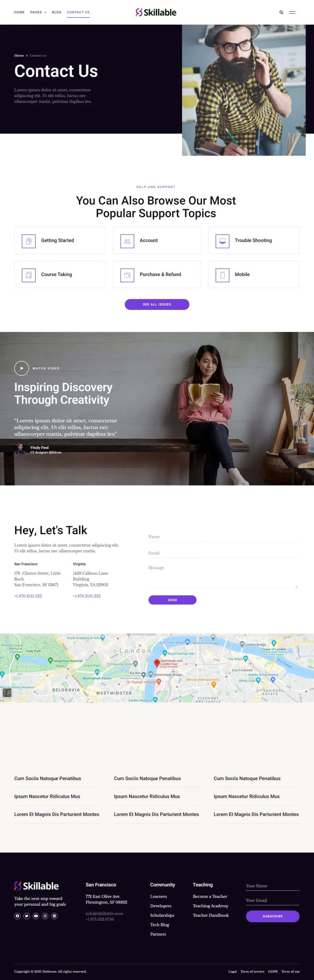Click the satellite thumbnail on the map
The width and height of the screenshot is (314, 980).
(x=7, y=692)
